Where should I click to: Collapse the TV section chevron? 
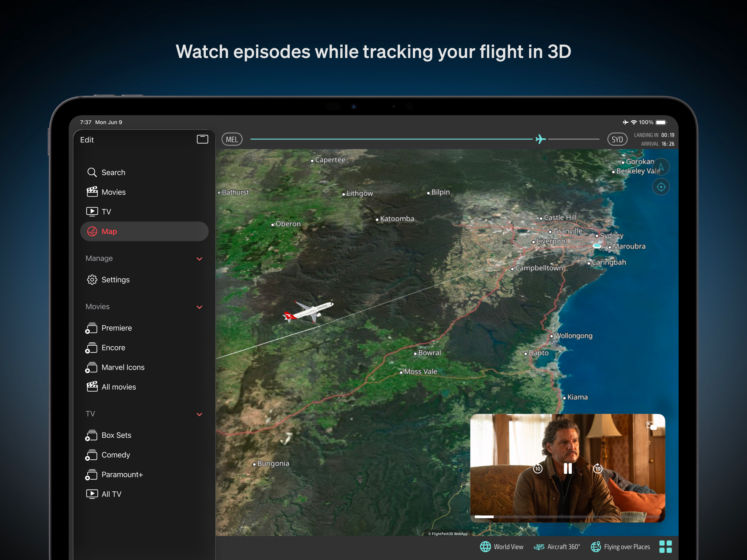[x=199, y=414]
